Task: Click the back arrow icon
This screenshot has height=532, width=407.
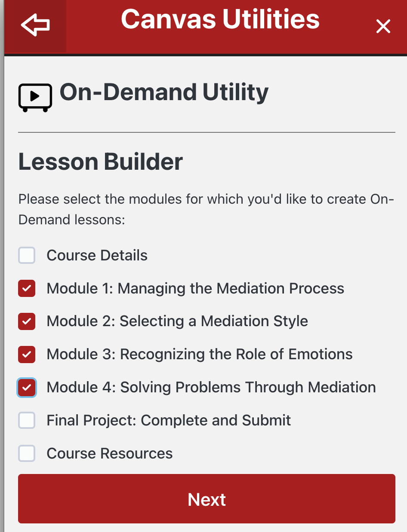Action: click(35, 26)
